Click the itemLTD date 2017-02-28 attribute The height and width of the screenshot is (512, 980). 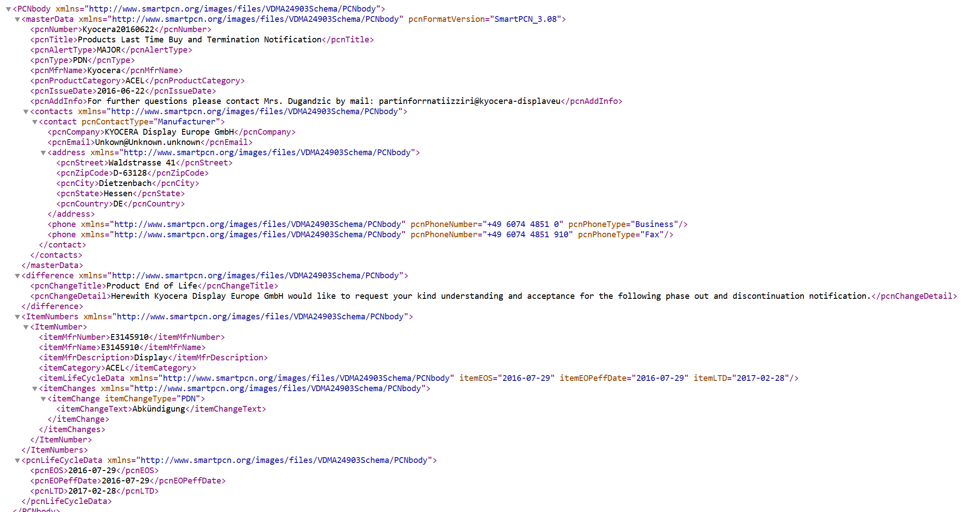[760, 378]
